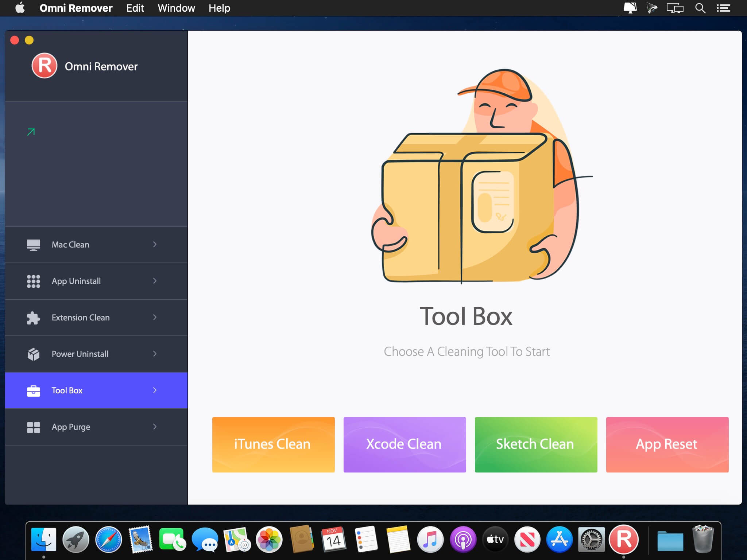Select the Power Uninstall box icon
The image size is (747, 560).
click(x=34, y=354)
